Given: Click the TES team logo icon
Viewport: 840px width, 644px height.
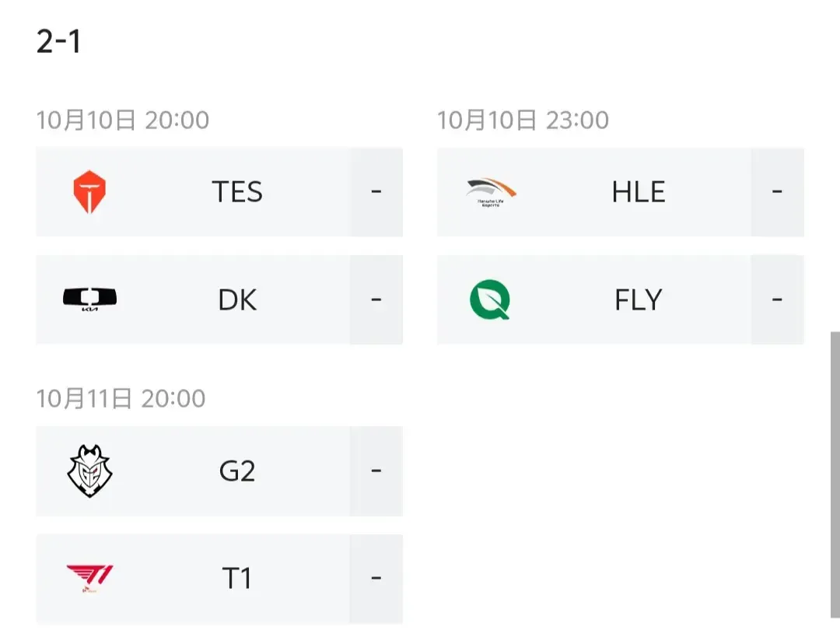Looking at the screenshot, I should click(x=89, y=192).
